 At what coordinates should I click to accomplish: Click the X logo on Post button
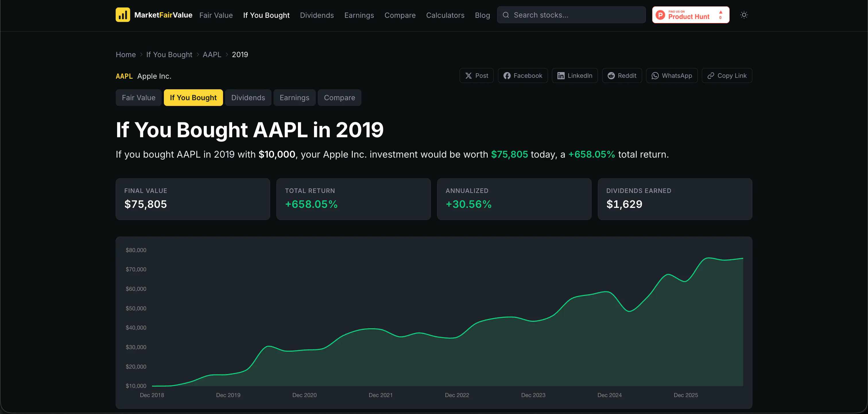pyautogui.click(x=468, y=76)
